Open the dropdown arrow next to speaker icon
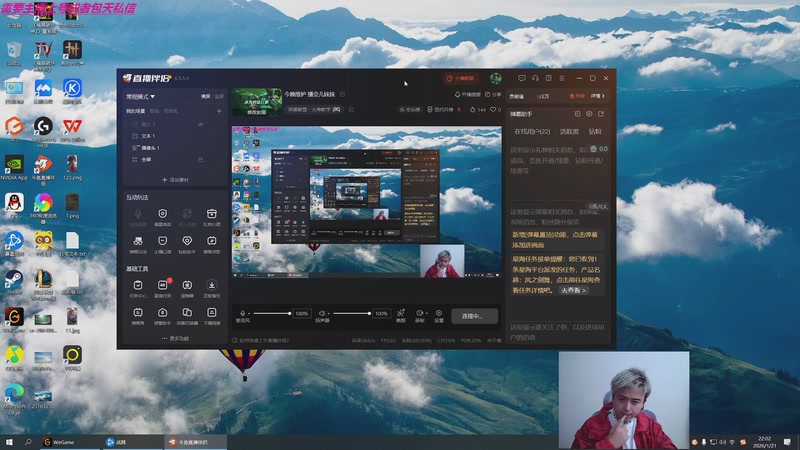 click(329, 313)
